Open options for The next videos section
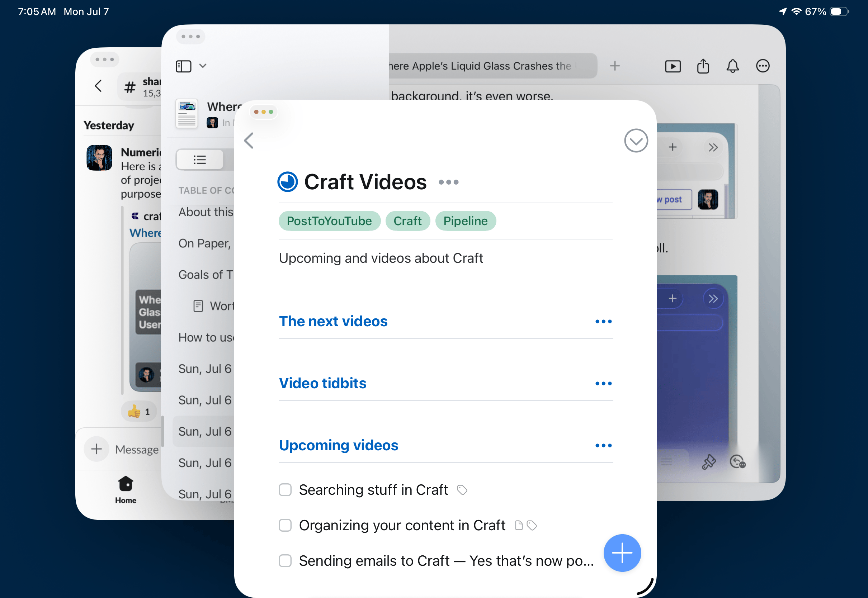Image resolution: width=868 pixels, height=598 pixels. tap(603, 322)
